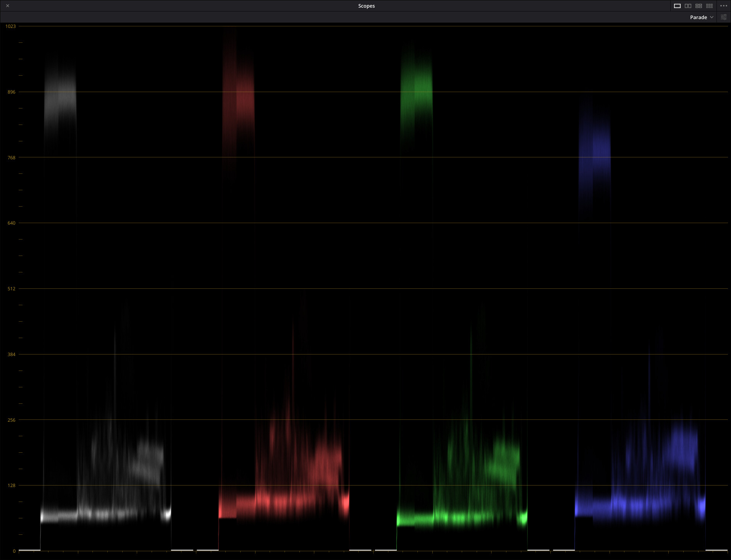Click the 384 scale label

(x=11, y=354)
